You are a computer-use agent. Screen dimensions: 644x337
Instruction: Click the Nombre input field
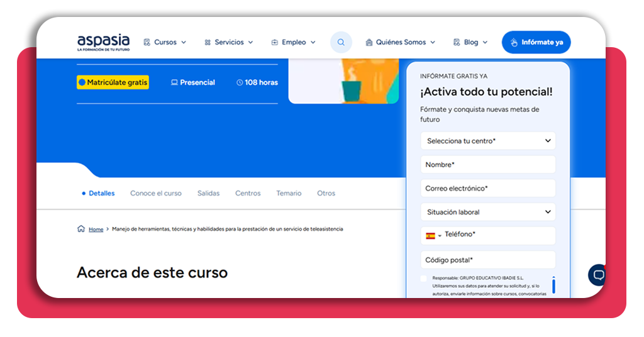(488, 165)
